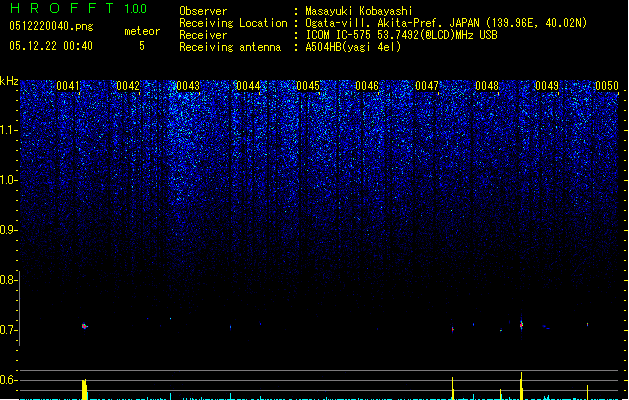Image resolution: width=629 pixels, height=400 pixels.
Task: Click the 1.0 frequency axis label
Action: coord(8,180)
